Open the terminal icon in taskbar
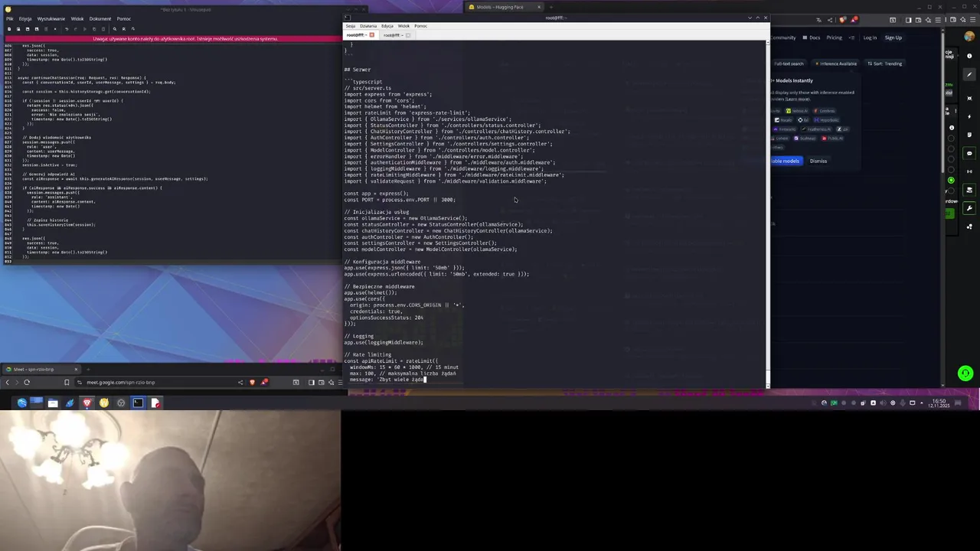The height and width of the screenshot is (551, 980). pos(138,403)
